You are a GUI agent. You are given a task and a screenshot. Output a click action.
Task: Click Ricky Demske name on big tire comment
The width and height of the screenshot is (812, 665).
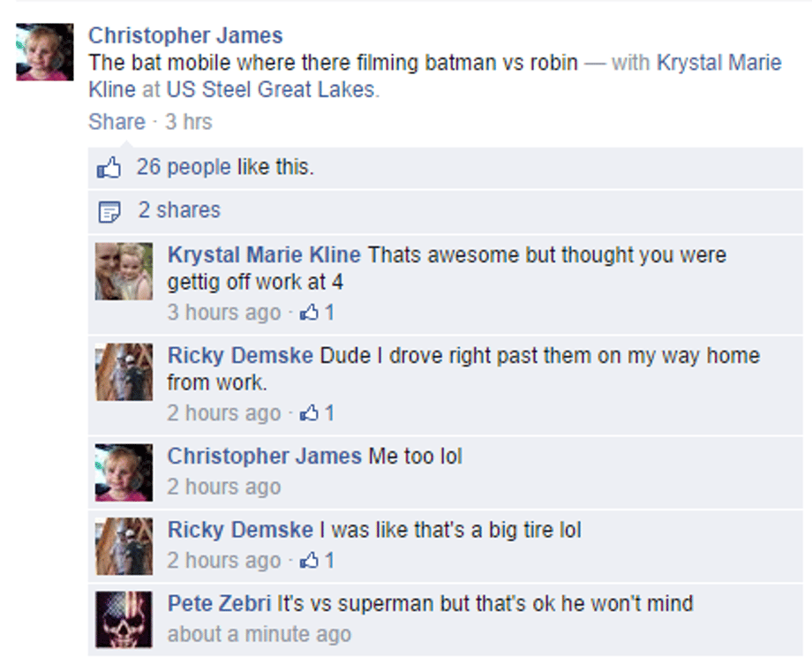point(240,531)
